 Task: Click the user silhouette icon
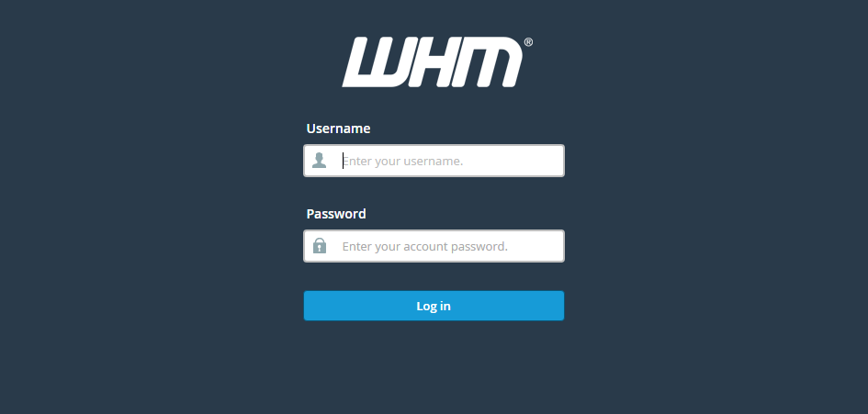(x=320, y=161)
